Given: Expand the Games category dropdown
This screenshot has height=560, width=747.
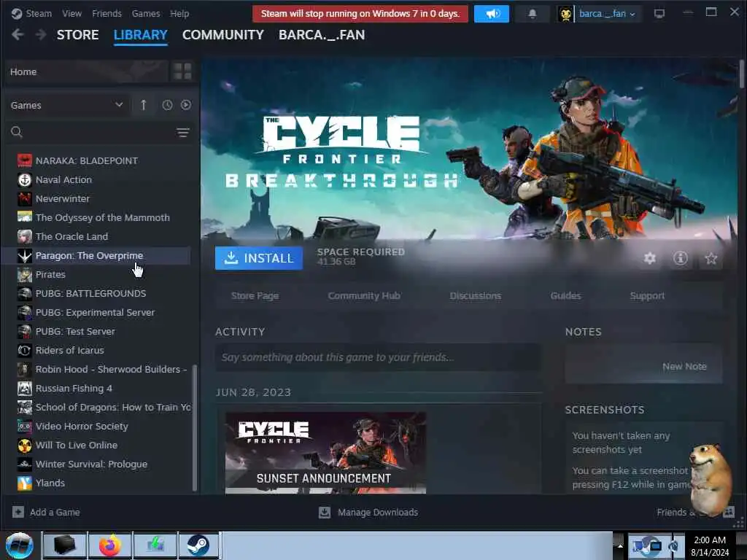Looking at the screenshot, I should coord(66,105).
